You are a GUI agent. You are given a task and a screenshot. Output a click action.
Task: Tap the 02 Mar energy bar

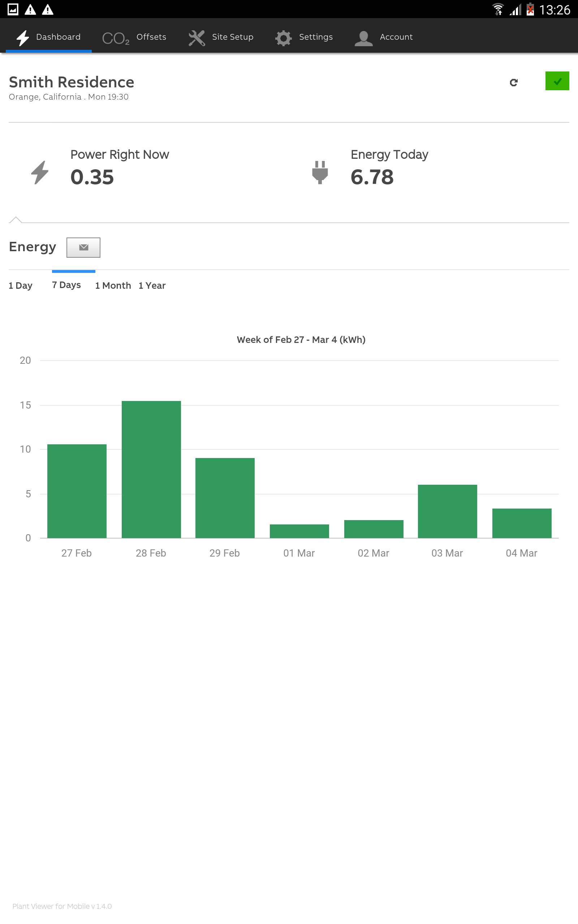coord(374,529)
